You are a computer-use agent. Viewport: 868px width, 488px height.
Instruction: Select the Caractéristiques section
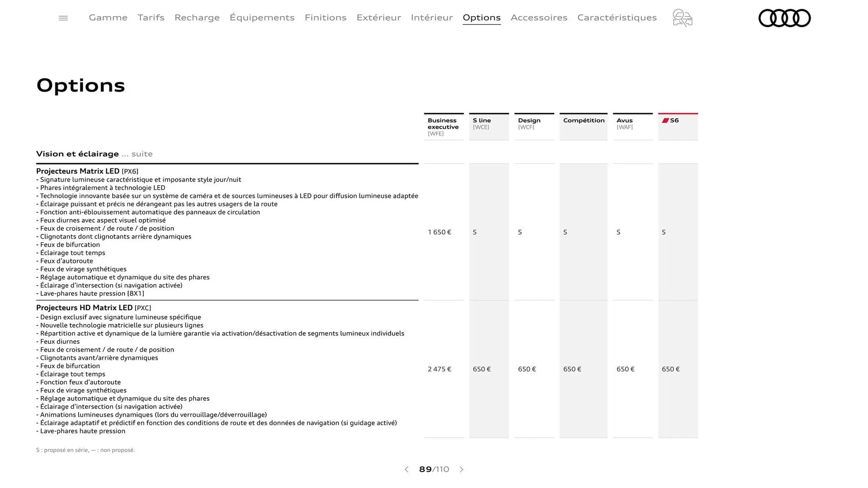[x=617, y=18]
